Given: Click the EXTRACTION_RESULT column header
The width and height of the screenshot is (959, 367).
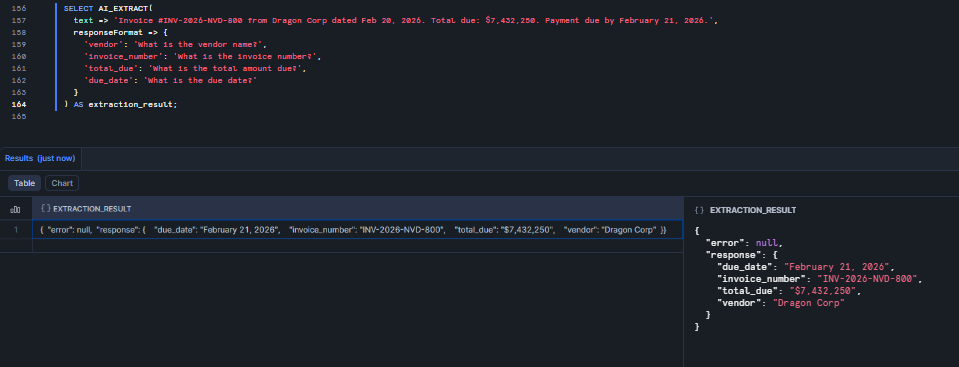Looking at the screenshot, I should (357, 209).
